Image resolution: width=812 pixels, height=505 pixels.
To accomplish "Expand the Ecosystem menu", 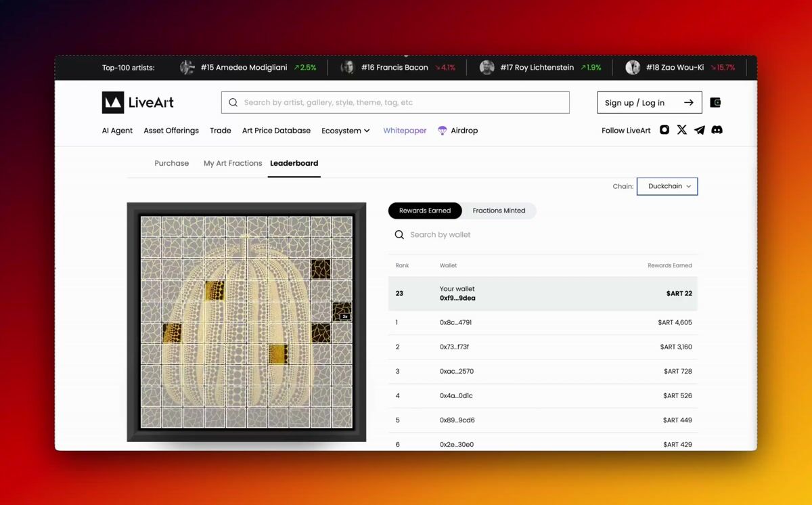I will pyautogui.click(x=346, y=131).
